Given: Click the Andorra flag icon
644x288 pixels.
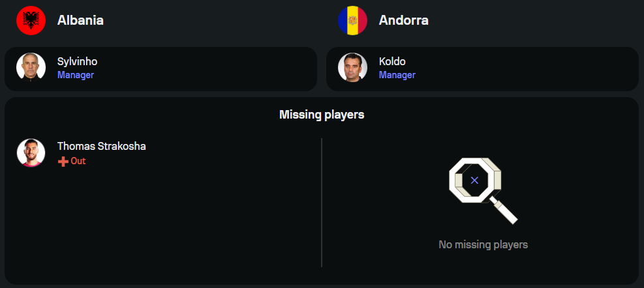Looking at the screenshot, I should [352, 20].
